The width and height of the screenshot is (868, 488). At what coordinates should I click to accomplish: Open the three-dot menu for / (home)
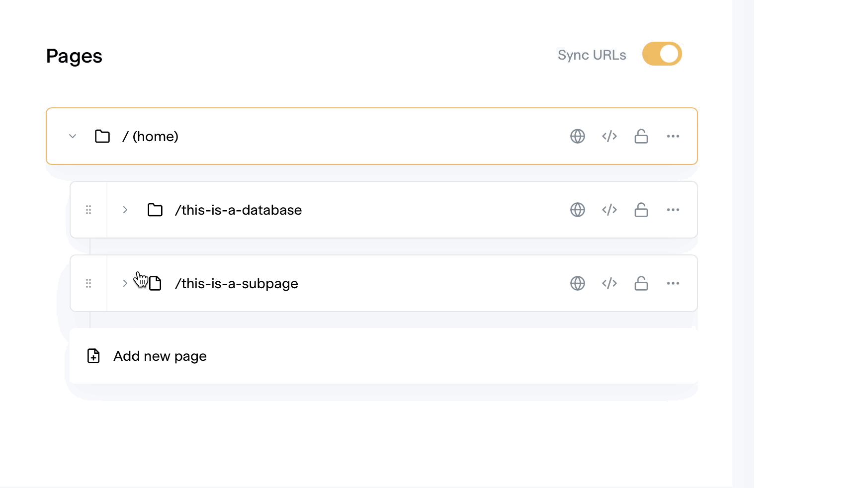pos(673,136)
